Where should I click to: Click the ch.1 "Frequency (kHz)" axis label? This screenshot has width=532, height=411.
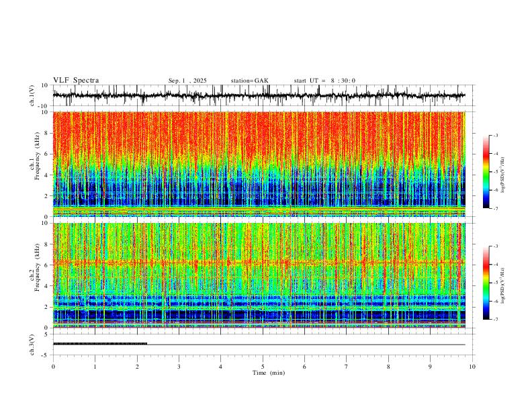click(37, 156)
